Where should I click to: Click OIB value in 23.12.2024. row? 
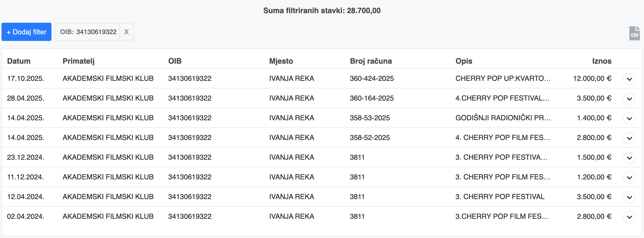190,157
